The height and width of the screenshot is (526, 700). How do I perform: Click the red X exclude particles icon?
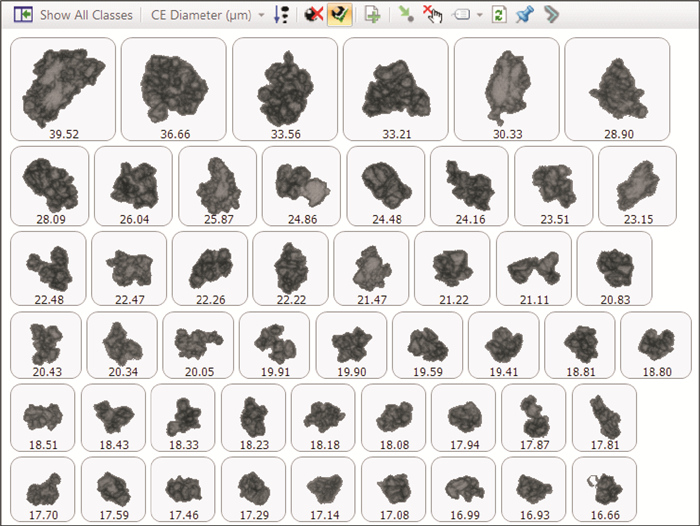click(x=313, y=15)
